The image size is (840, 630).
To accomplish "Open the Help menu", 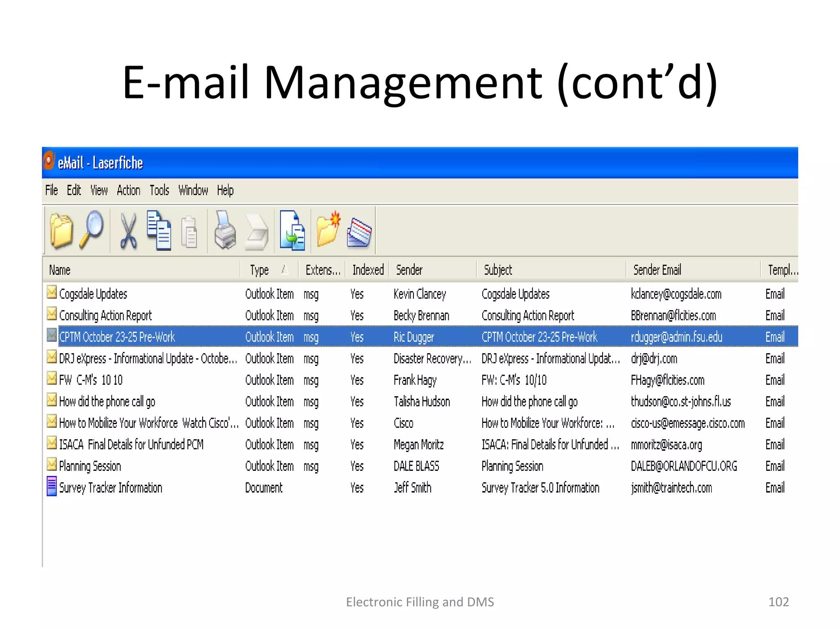I will point(225,190).
